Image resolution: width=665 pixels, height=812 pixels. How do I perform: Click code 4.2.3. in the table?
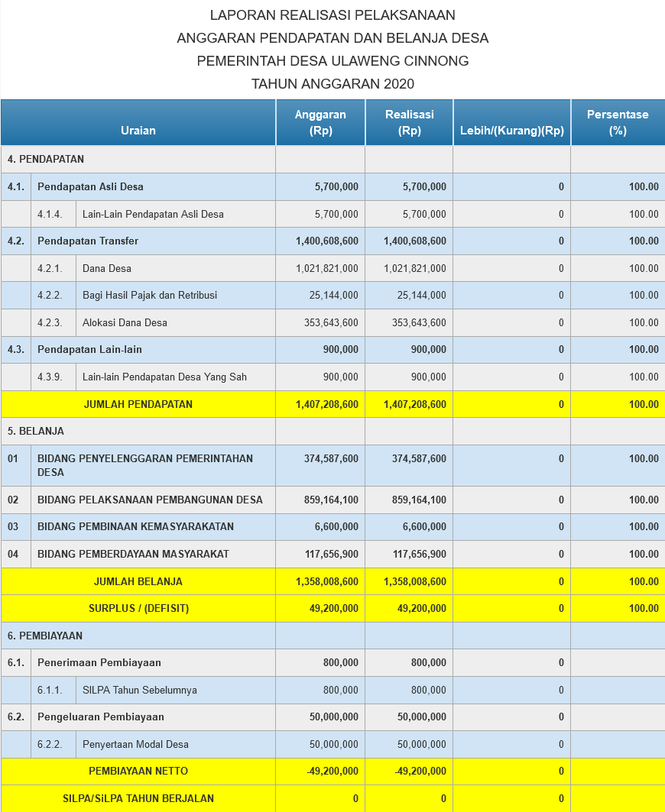pyautogui.click(x=50, y=322)
